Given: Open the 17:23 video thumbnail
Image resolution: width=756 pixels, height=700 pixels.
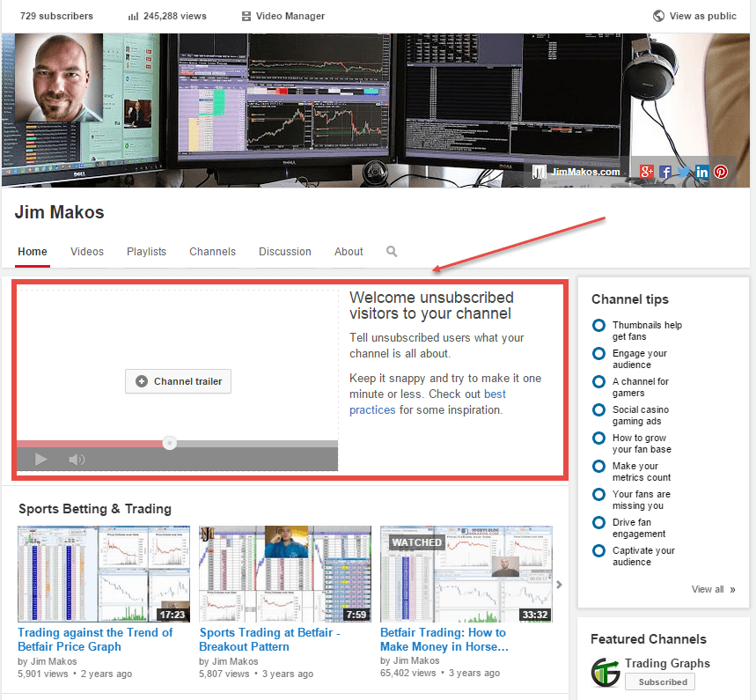Looking at the screenshot, I should click(104, 574).
